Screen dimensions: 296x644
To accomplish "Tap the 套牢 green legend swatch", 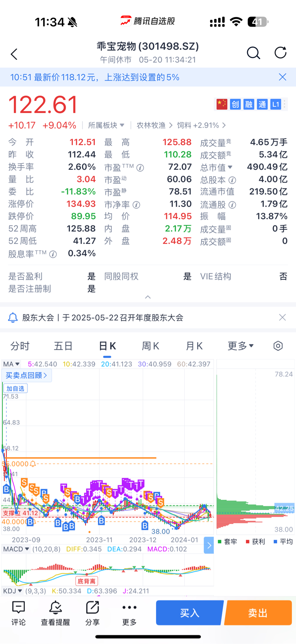I will pos(220,542).
